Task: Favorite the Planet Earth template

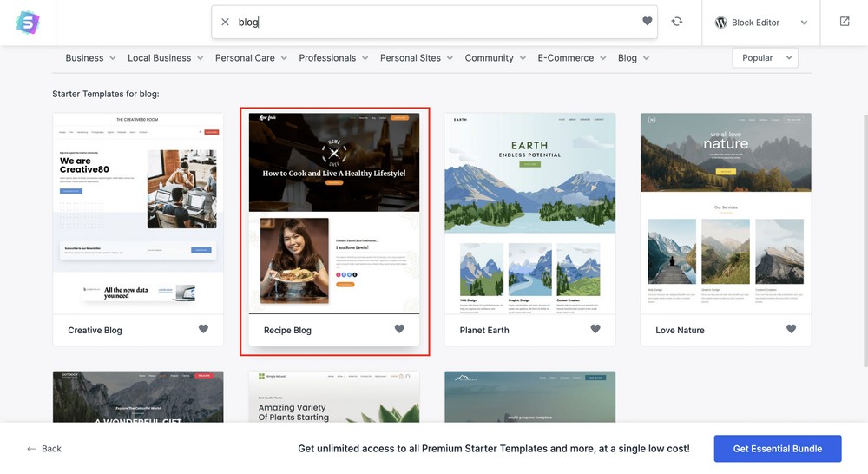Action: pos(595,329)
